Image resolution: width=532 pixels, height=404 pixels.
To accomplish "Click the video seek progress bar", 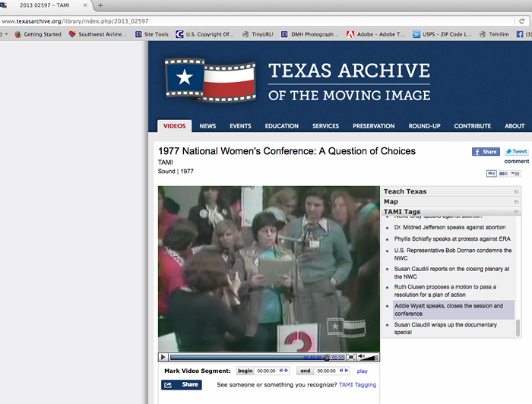I will [x=243, y=357].
